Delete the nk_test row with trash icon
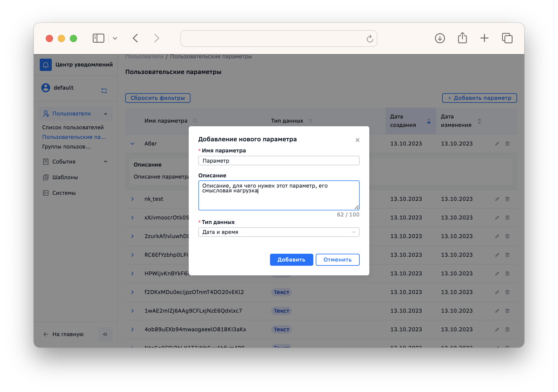The width and height of the screenshot is (558, 392). click(x=507, y=199)
